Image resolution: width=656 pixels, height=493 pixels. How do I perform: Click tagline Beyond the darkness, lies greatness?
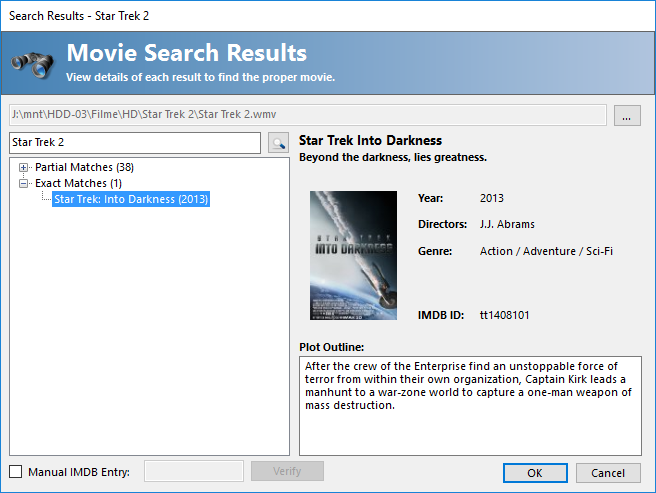click(393, 157)
